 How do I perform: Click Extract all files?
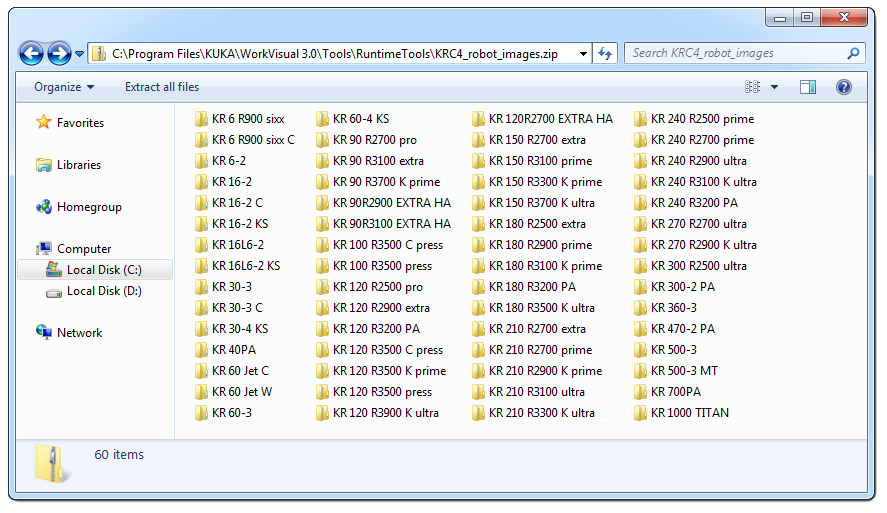(162, 87)
